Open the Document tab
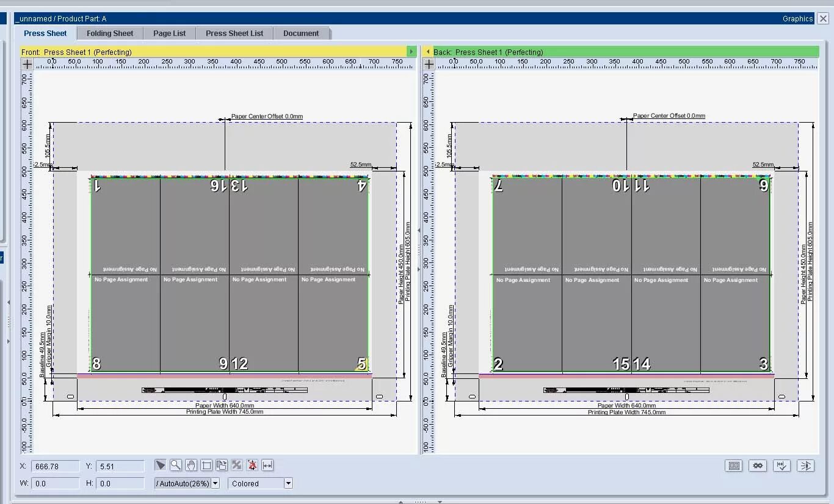Viewport: 834px width, 504px height. [x=301, y=33]
